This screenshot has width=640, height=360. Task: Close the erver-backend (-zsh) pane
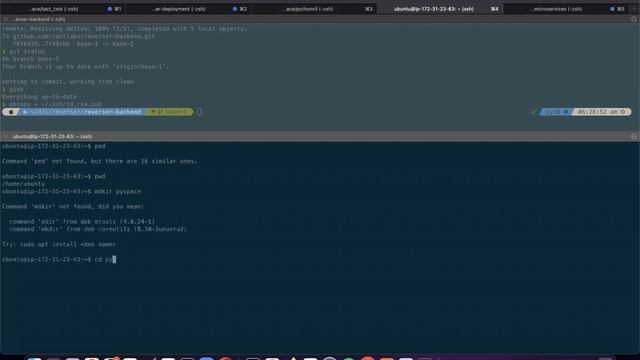[6, 19]
